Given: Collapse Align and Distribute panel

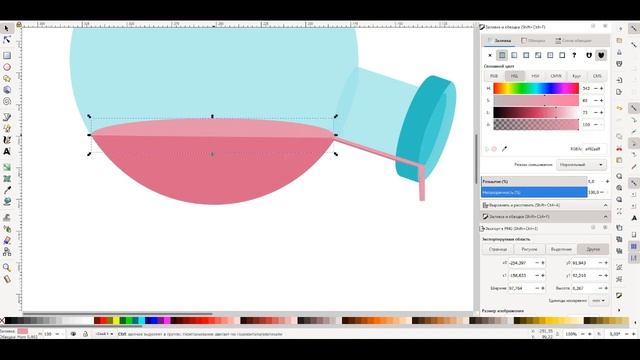Looking at the screenshot, I should 606,205.
